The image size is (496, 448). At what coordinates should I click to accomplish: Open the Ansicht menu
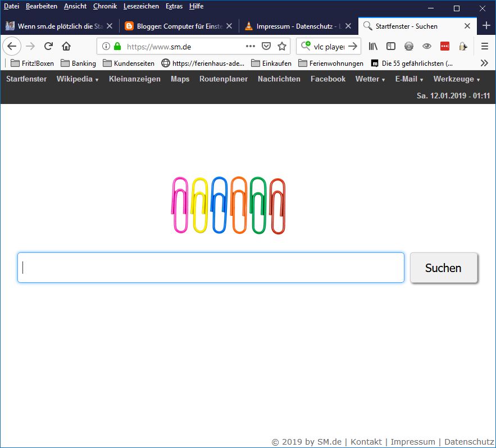pyautogui.click(x=75, y=6)
